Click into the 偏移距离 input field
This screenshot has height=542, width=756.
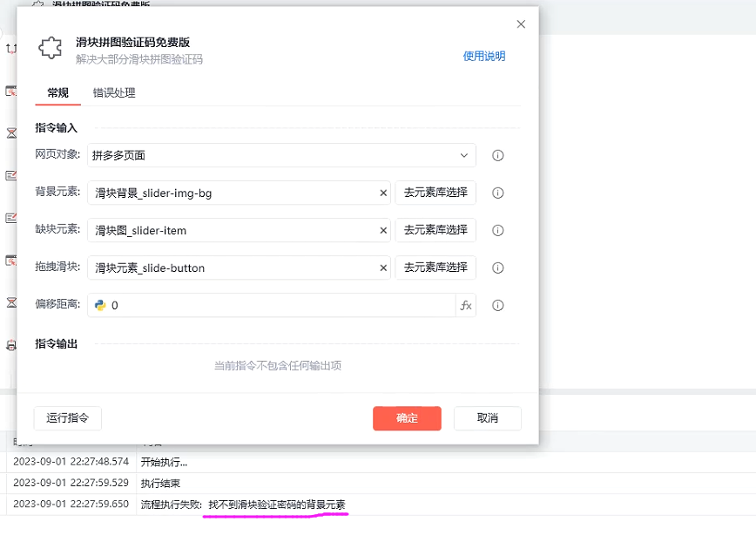(x=279, y=306)
